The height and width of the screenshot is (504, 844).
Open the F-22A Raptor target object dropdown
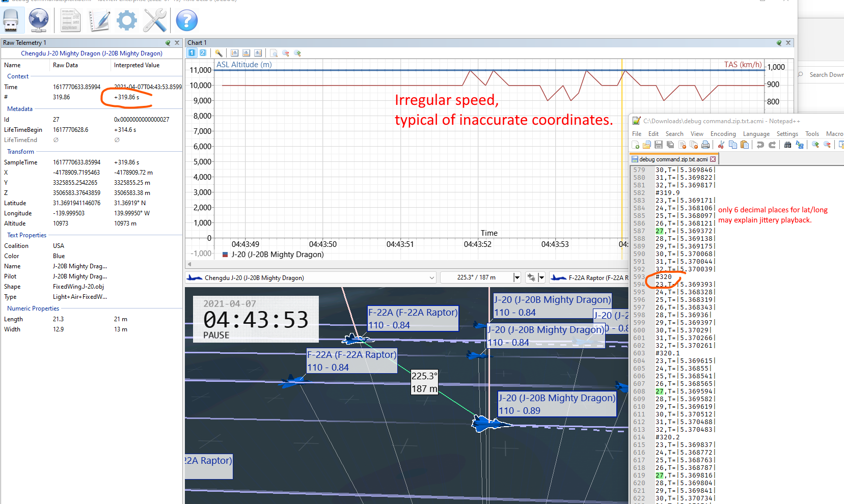[x=589, y=277]
